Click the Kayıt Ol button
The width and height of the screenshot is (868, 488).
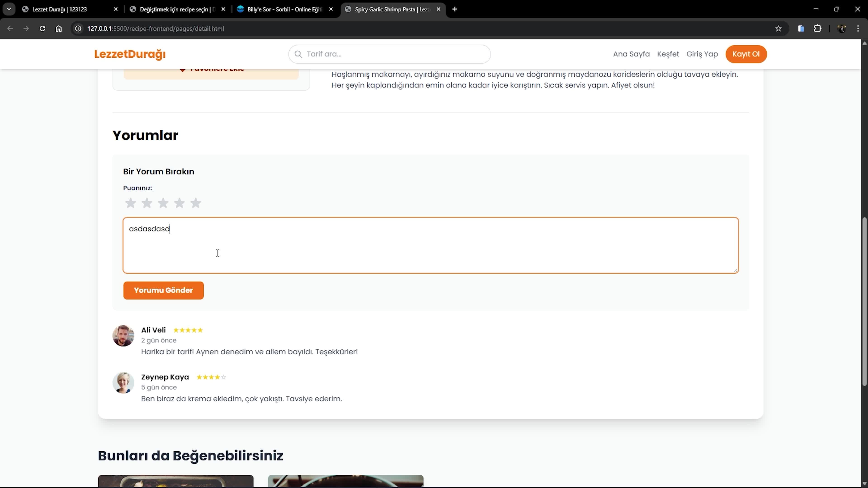pos(746,54)
